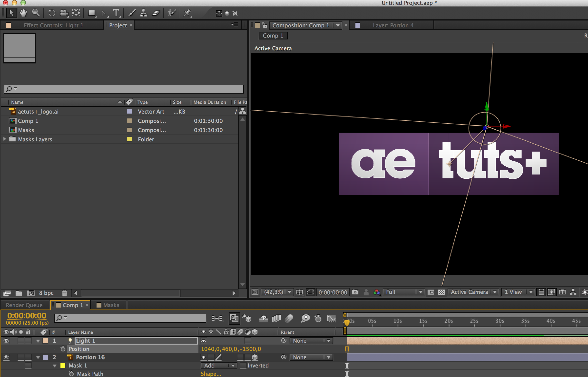Toggle the 3D layer switch on Portion 16
Screen dimensions: 588x377
point(255,357)
